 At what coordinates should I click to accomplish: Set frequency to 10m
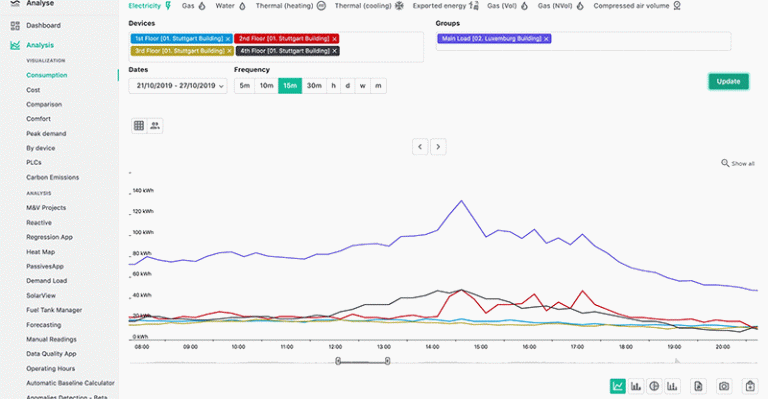pos(266,86)
